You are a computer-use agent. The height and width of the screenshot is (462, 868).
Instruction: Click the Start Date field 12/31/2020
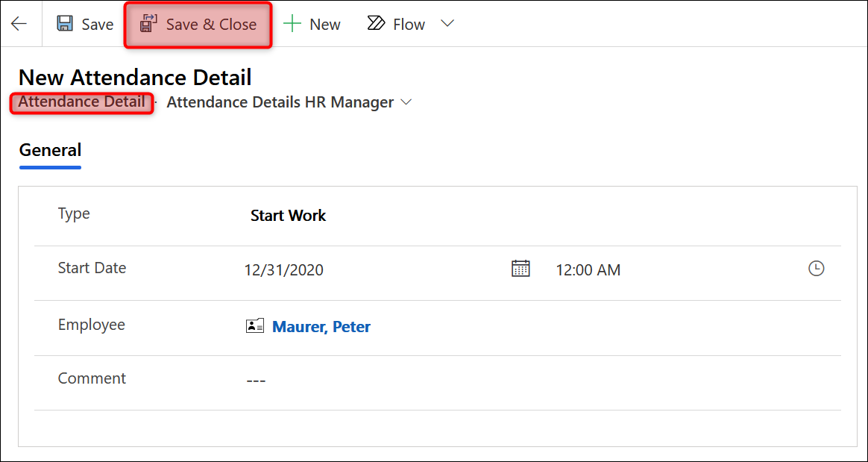[x=284, y=270]
